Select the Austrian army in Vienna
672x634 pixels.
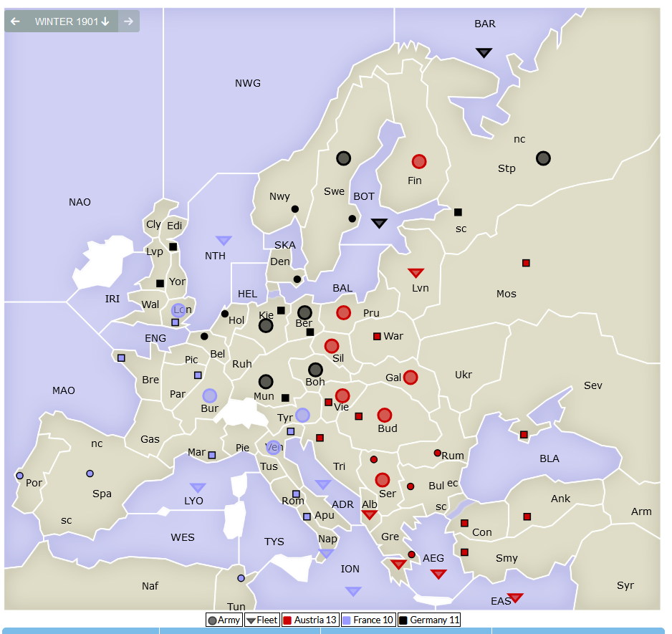coord(342,395)
